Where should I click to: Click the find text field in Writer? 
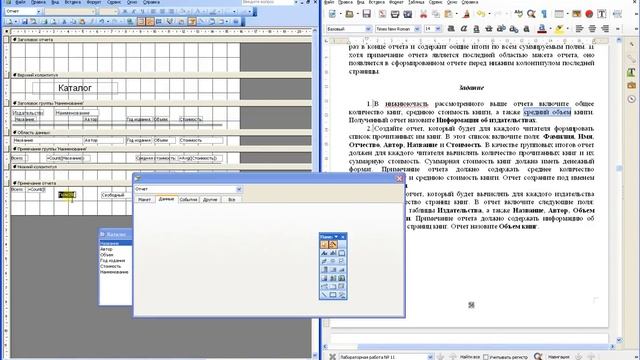[x=384, y=357]
